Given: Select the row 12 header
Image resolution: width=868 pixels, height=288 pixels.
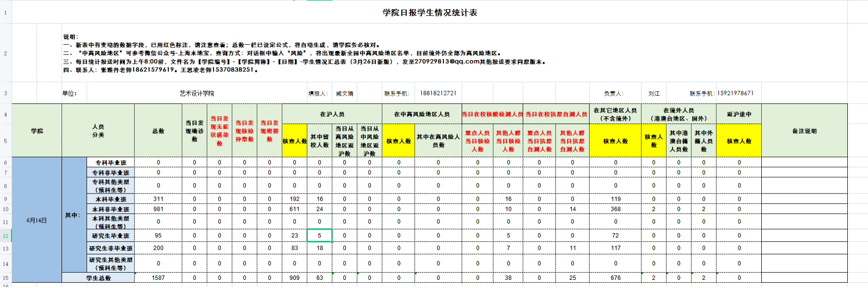Looking at the screenshot, I should coord(6,236).
